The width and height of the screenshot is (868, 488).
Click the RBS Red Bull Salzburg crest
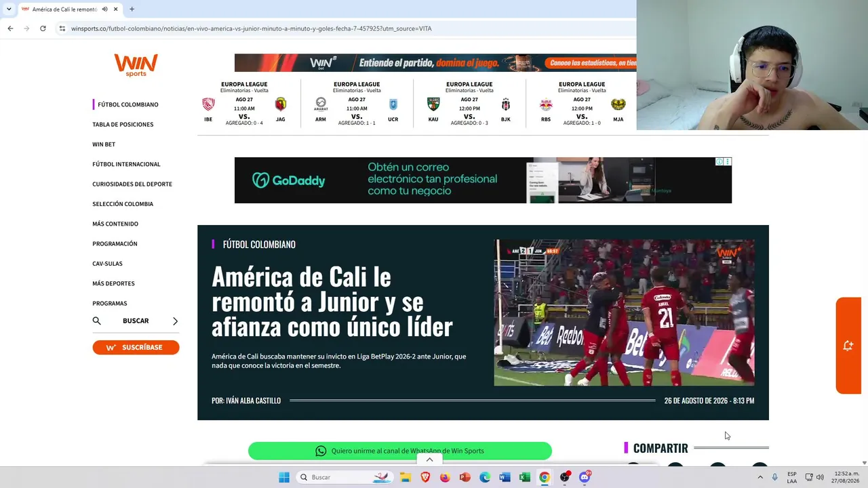coord(546,104)
